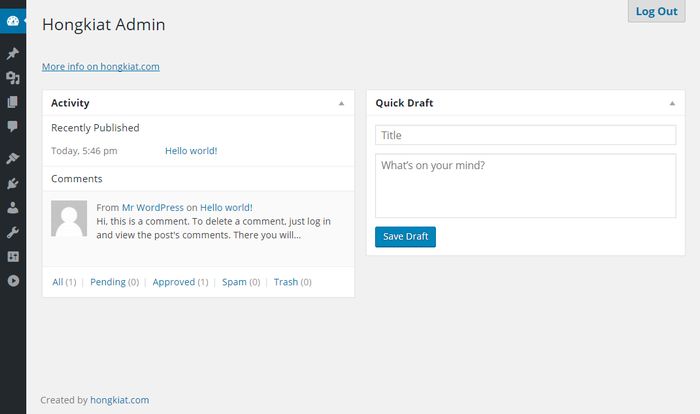
Task: Filter comments by Approved (1)
Action: (x=180, y=282)
